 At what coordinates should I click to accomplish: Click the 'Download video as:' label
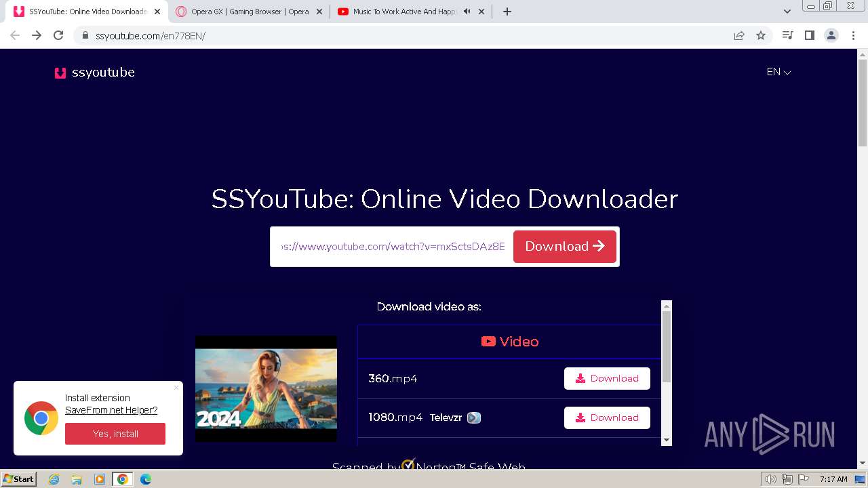tap(429, 307)
